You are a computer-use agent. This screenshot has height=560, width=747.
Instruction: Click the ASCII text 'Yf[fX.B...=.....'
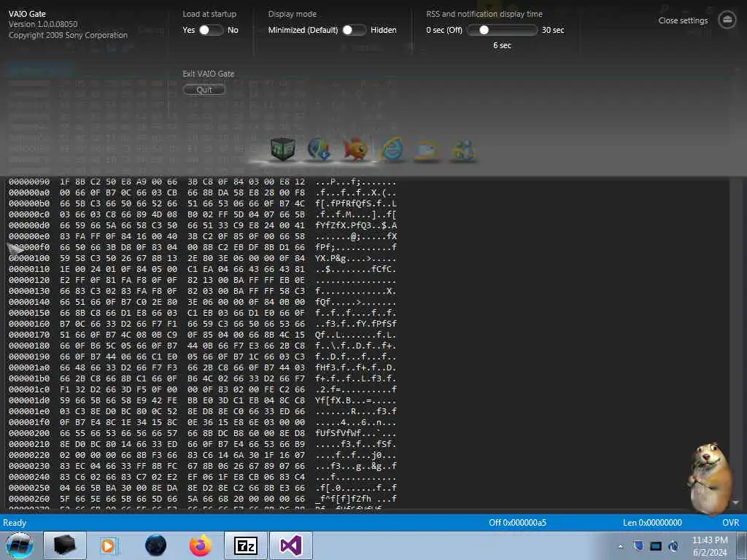356,400
